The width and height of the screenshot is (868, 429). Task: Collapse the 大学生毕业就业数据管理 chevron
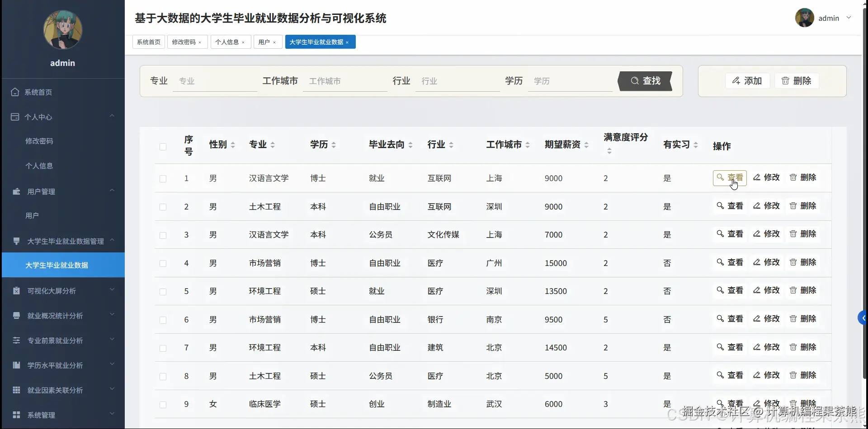tap(112, 240)
